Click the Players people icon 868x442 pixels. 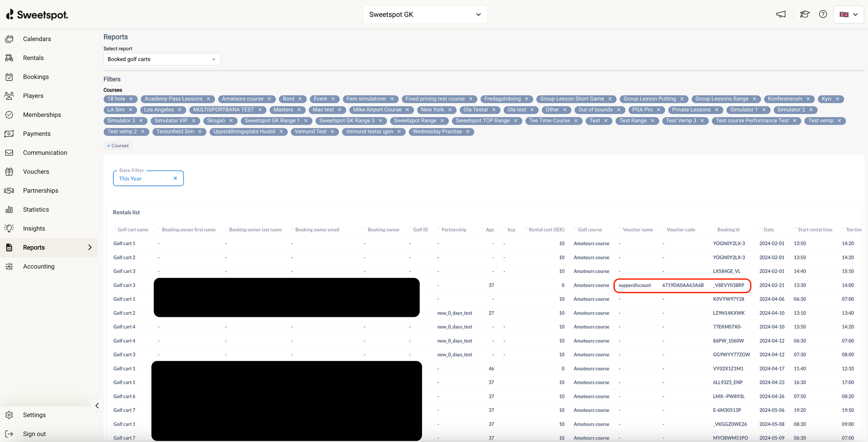point(9,96)
